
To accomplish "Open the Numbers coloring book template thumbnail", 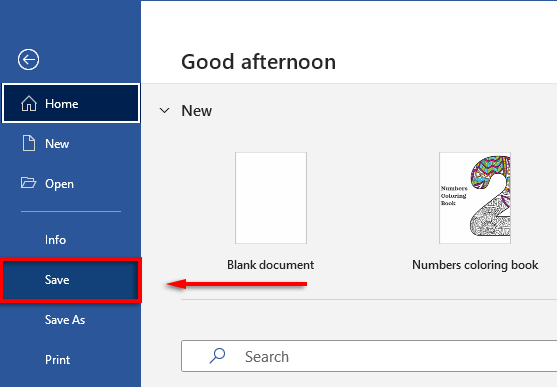I will (475, 198).
